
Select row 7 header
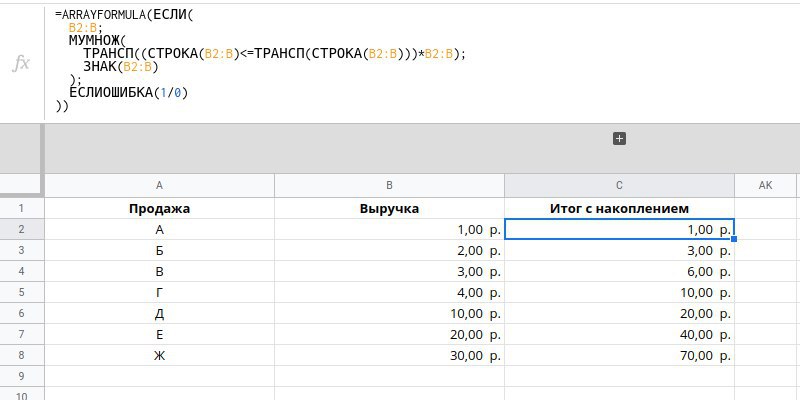pyautogui.click(x=21, y=334)
